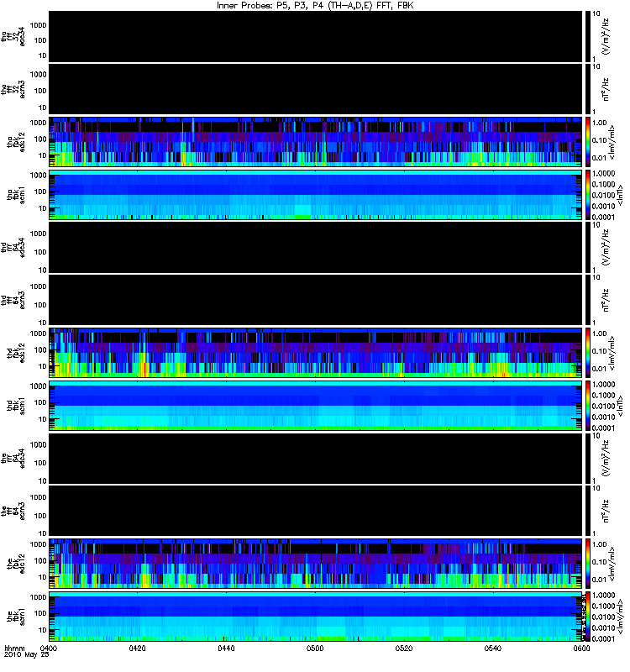Image resolution: width=630 pixels, height=672 pixels.
Task: Click the 0600 time axis label
Action: click(581, 648)
